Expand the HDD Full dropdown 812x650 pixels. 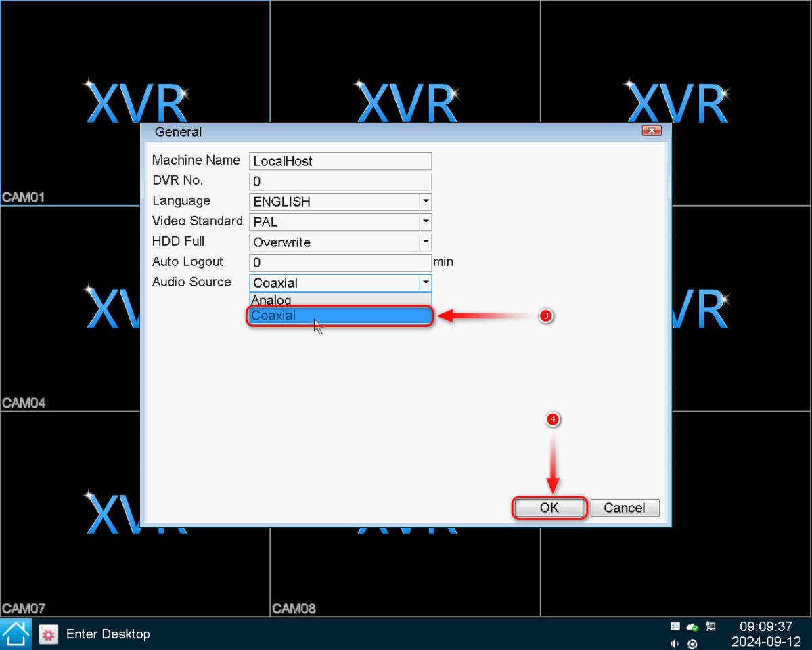[x=425, y=242]
